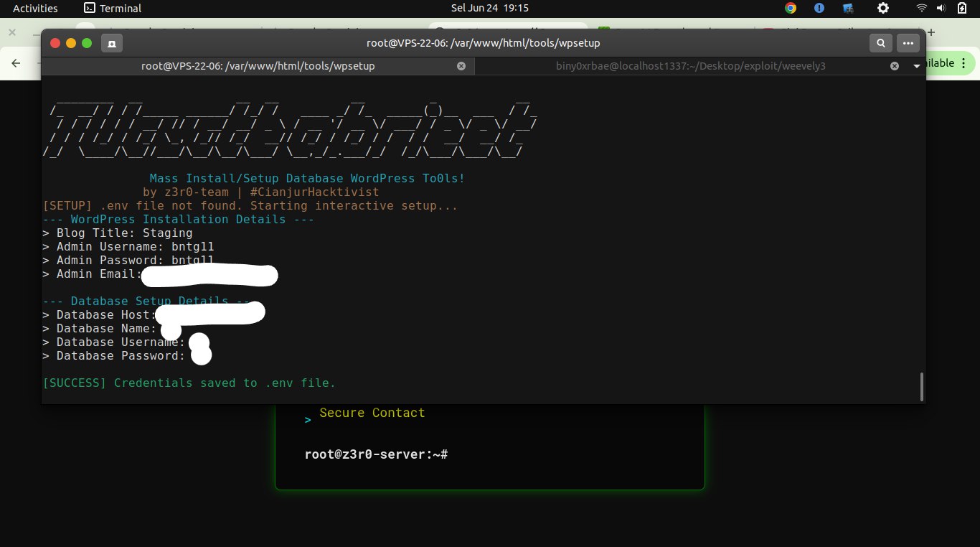Screen dimensions: 980x547
Task: Open the terminal hamburger menu
Action: 907,43
